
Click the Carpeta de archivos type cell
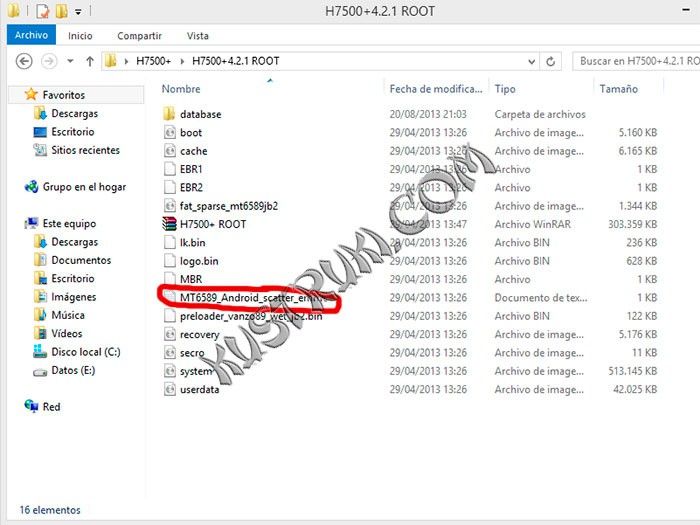coord(540,114)
